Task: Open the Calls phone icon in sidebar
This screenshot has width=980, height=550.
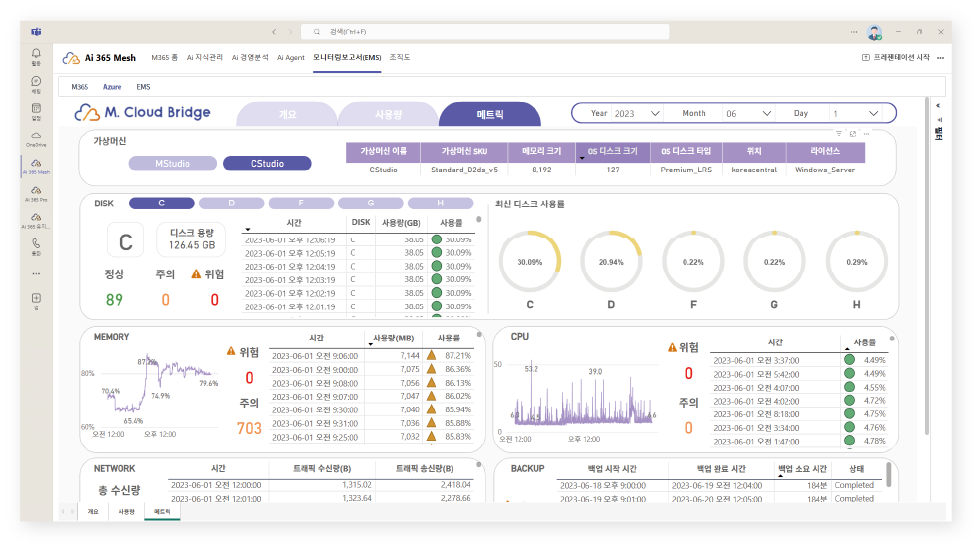Action: coord(36,243)
